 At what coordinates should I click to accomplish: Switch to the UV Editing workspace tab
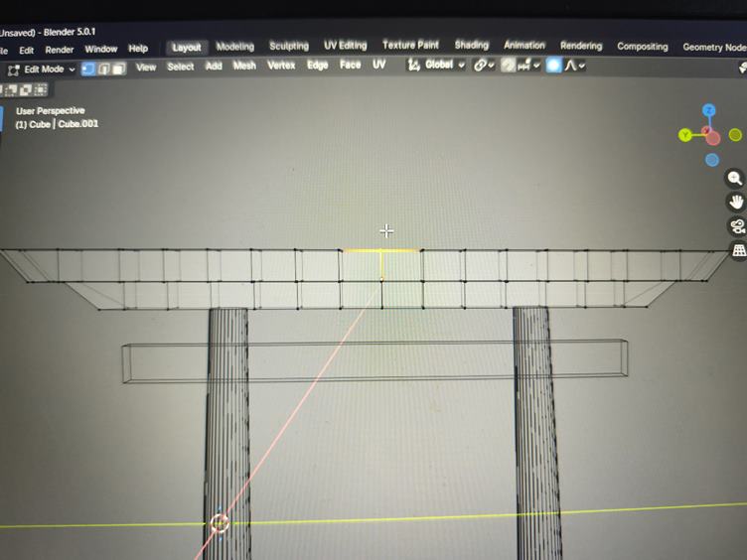pos(345,46)
